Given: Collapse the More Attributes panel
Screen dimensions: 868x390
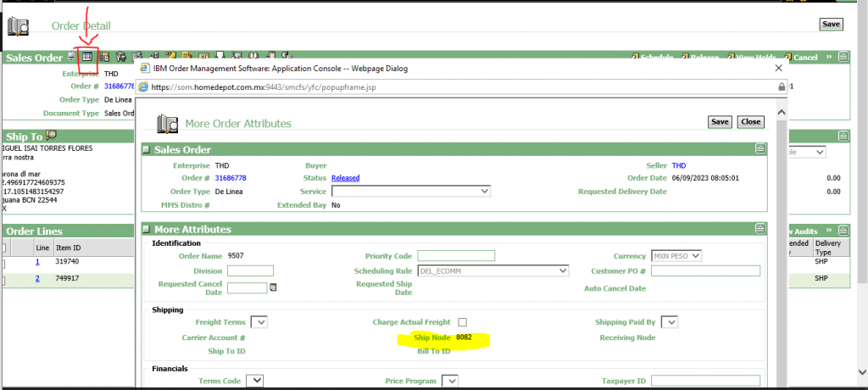Looking at the screenshot, I should (x=760, y=229).
